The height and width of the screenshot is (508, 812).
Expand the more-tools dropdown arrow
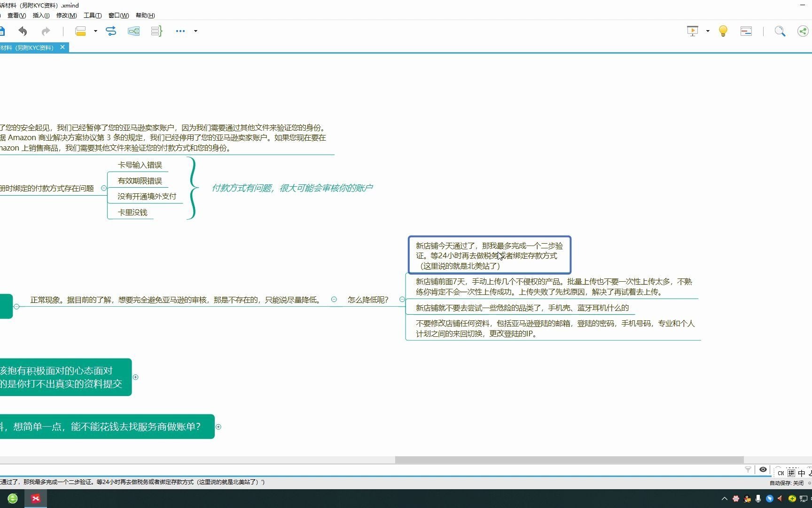[x=195, y=31]
